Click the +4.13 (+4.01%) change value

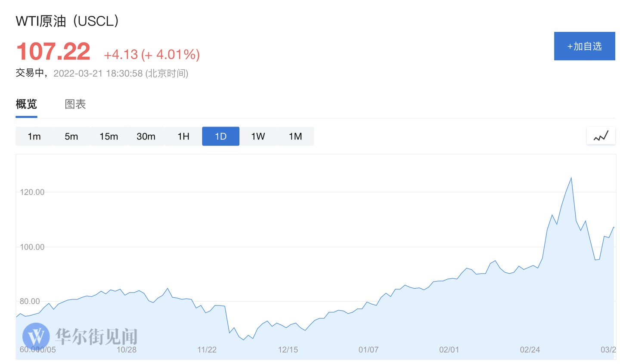coord(152,55)
